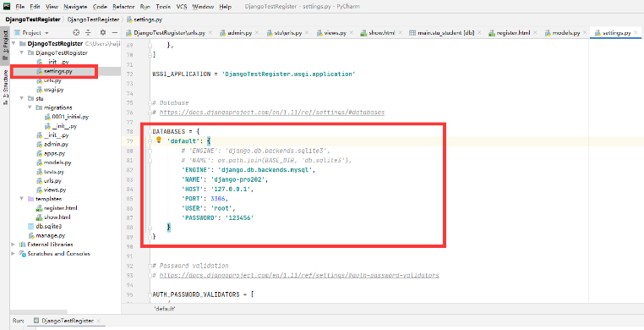The height and width of the screenshot is (330, 644).
Task: Collapse the fold marker at DATABASES line 78
Action: click(150, 131)
